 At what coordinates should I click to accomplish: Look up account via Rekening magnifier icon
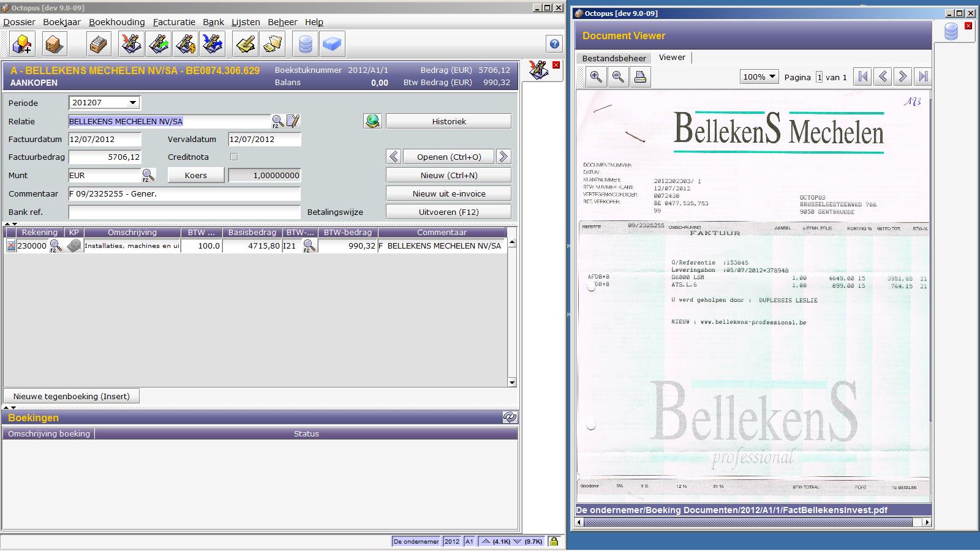56,246
